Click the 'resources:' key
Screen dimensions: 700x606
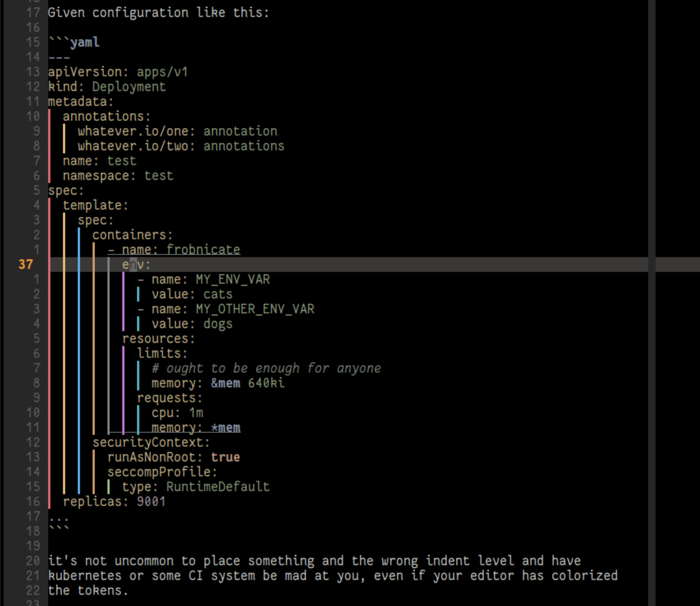tap(158, 339)
